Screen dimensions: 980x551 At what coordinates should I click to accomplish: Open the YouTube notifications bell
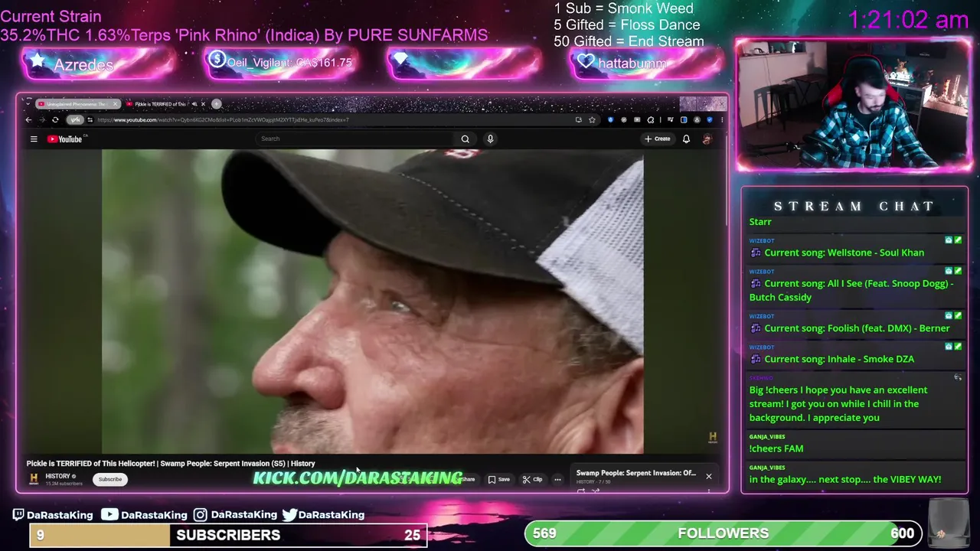[x=686, y=139]
